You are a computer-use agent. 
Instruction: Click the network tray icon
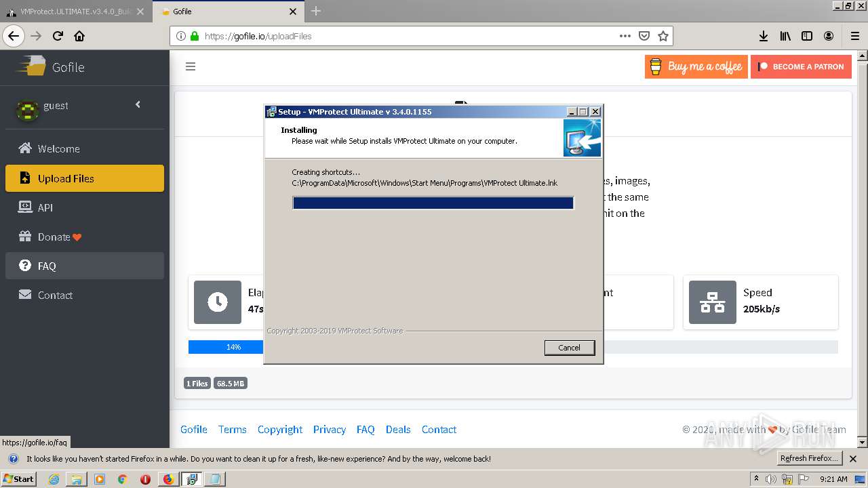click(788, 479)
